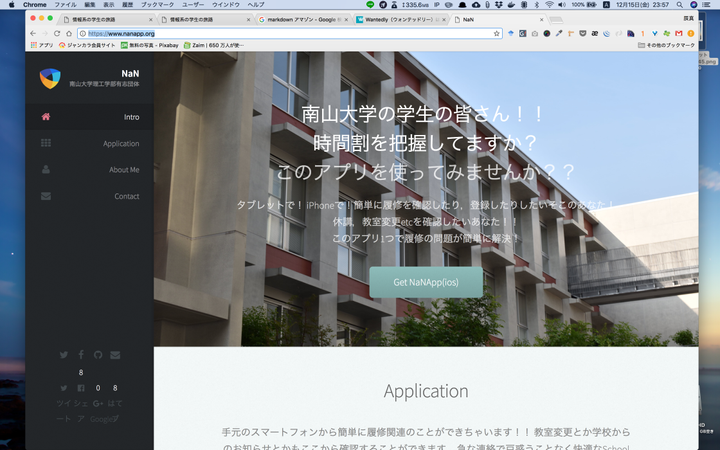Click small Twitter share icon in lower row

64,388
